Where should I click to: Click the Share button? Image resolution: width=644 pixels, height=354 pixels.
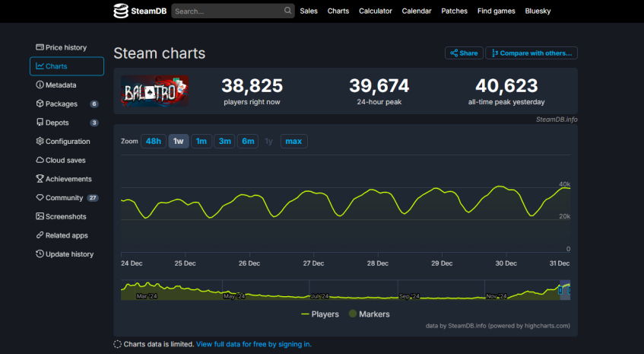click(464, 53)
